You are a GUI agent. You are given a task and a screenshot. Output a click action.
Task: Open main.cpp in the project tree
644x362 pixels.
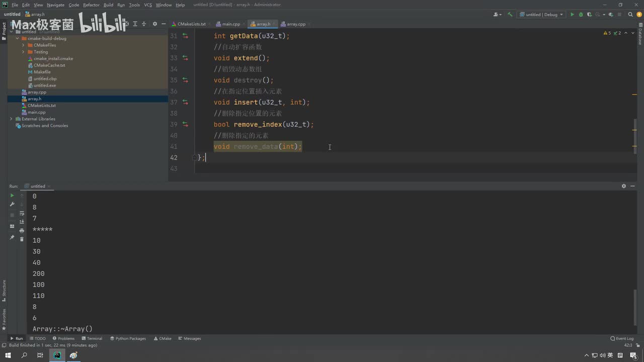tap(37, 112)
